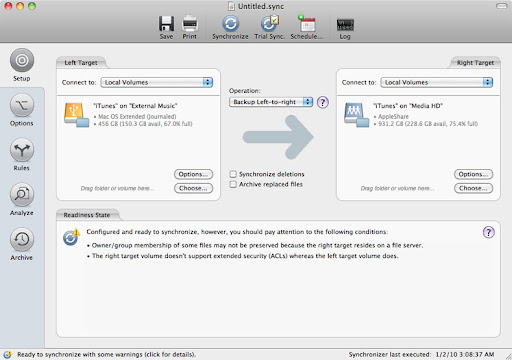Image resolution: width=512 pixels, height=360 pixels.
Task: Click "iTunes" on "External Music" title
Action: pos(135,106)
